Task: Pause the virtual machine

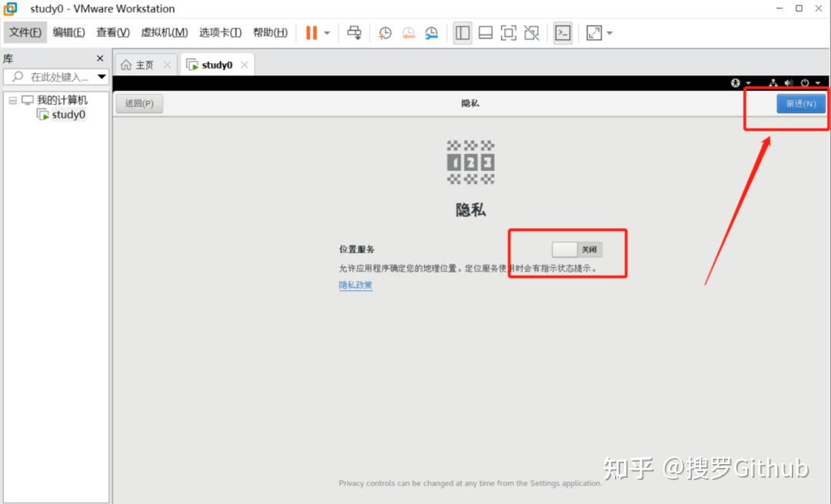Action: (x=311, y=33)
